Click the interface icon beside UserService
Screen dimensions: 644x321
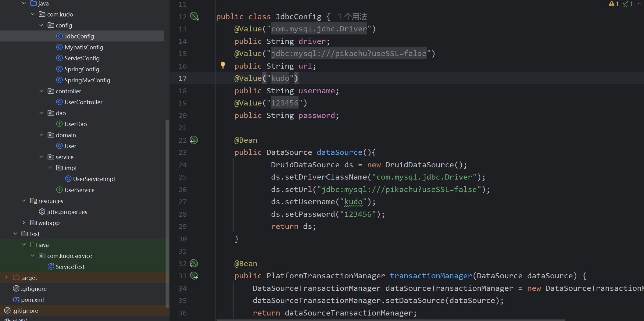click(x=59, y=190)
